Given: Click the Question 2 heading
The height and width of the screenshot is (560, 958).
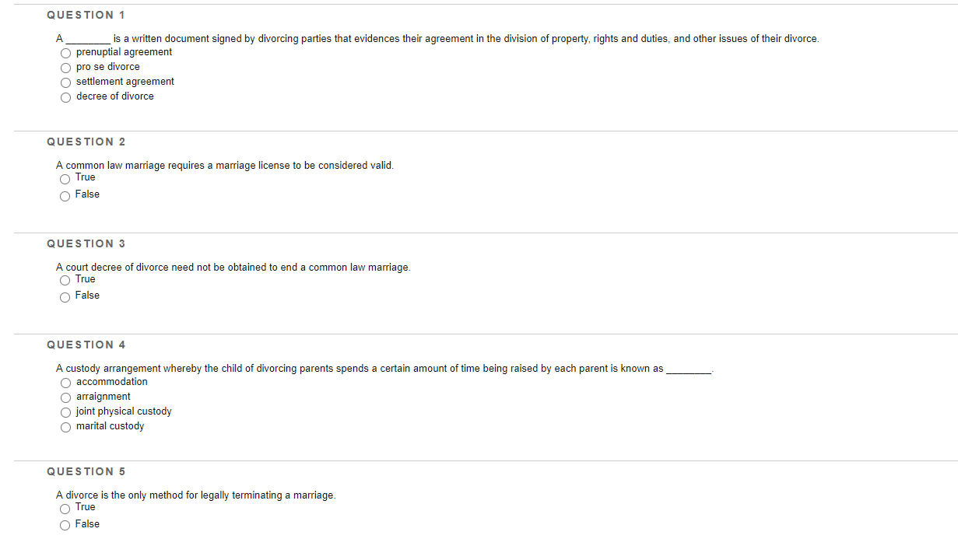Looking at the screenshot, I should [x=86, y=142].
